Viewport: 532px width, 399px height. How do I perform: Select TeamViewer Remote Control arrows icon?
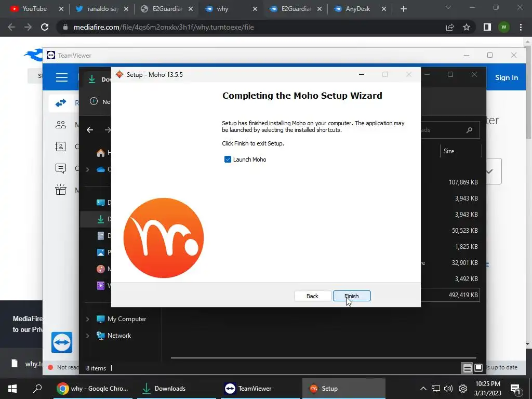[x=61, y=103]
